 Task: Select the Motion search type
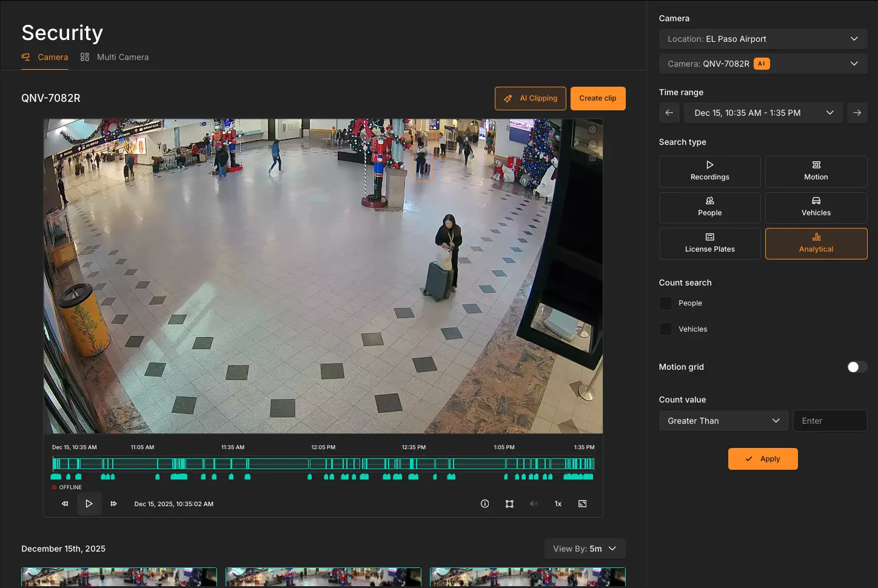pyautogui.click(x=816, y=172)
